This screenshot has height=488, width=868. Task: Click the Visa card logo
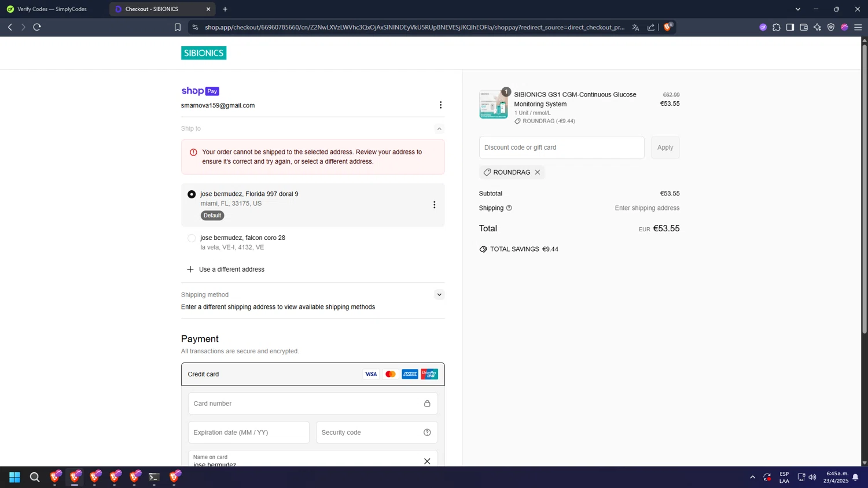point(371,374)
